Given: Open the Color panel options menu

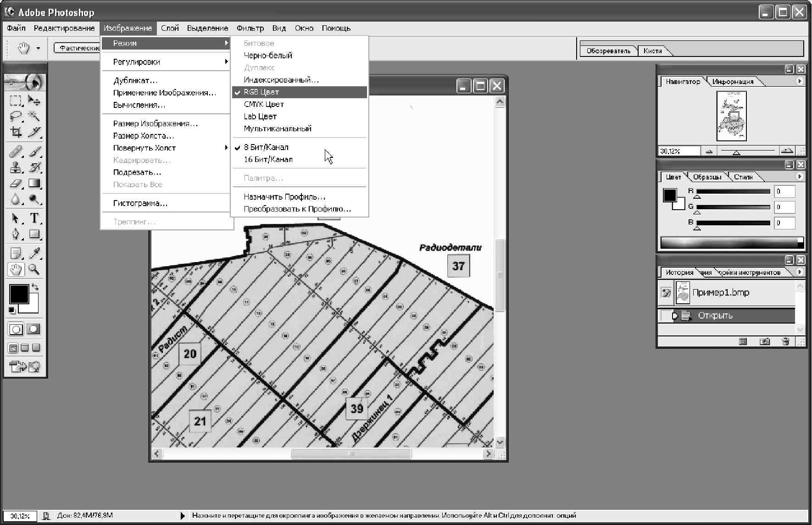Looking at the screenshot, I should coord(800,176).
